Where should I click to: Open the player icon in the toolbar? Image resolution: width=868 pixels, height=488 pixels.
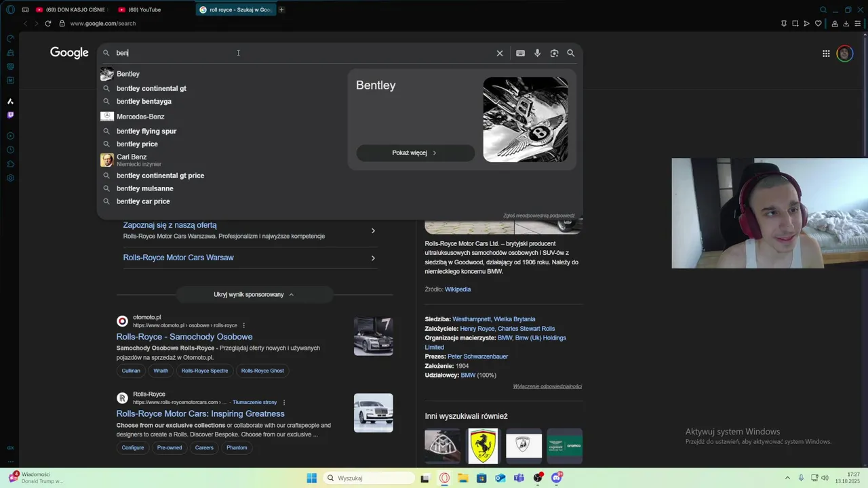(x=806, y=24)
